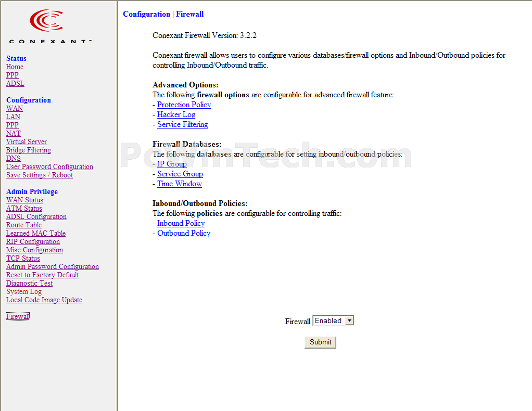The height and width of the screenshot is (411, 532).
Task: Click the "Configuration | Firewall" page heading
Action: 163,14
